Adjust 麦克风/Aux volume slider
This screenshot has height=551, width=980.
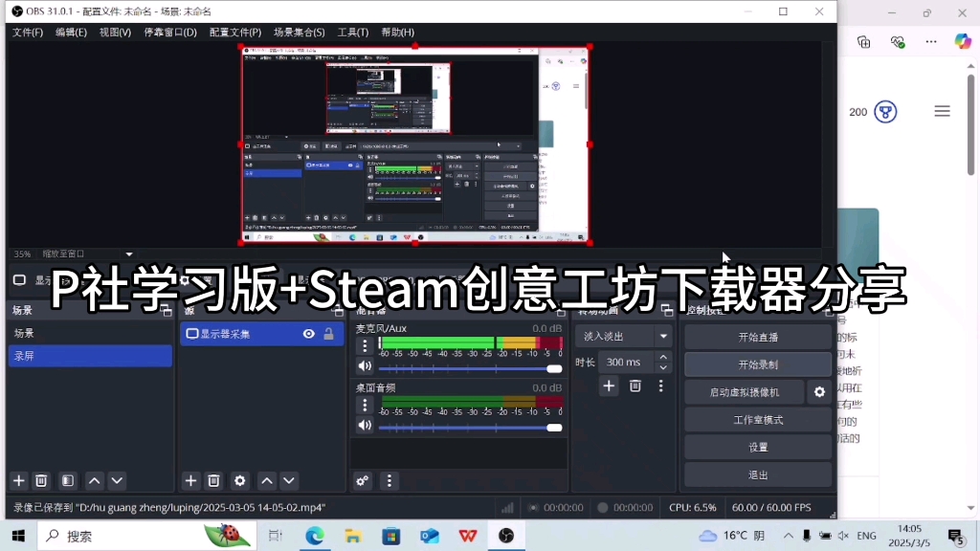pos(470,368)
